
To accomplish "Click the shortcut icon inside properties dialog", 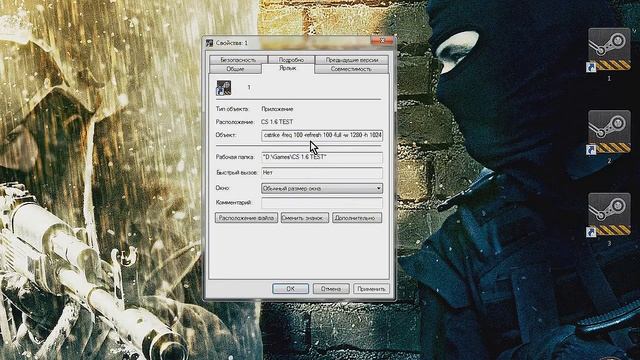I will [224, 88].
